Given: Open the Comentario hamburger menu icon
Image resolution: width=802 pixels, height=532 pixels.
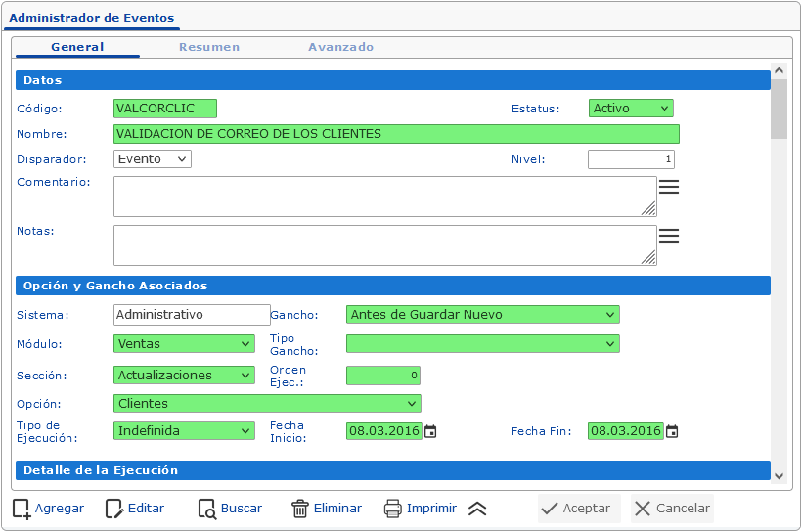Looking at the screenshot, I should click(669, 187).
